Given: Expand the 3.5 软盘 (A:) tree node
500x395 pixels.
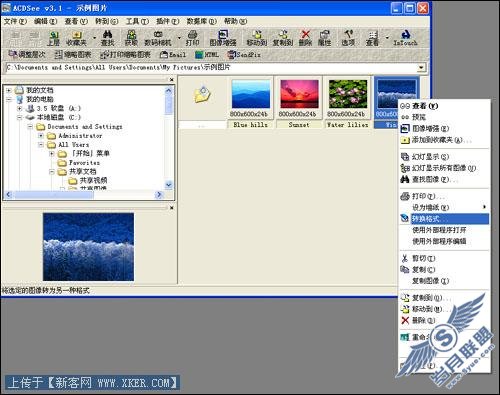Looking at the screenshot, I should click(19, 108).
